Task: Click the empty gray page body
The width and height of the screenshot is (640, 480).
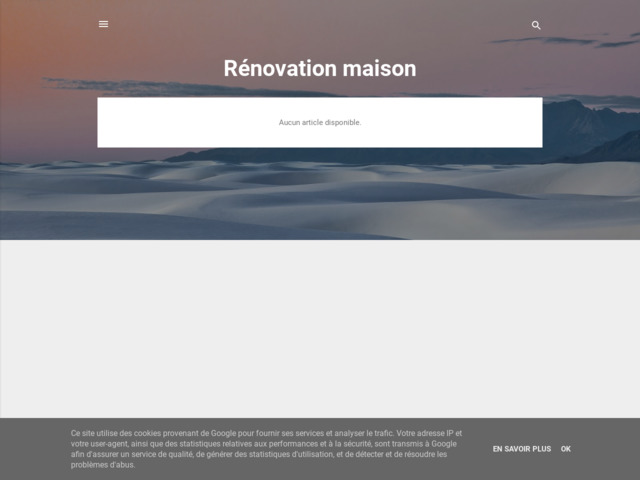Action: click(320, 330)
